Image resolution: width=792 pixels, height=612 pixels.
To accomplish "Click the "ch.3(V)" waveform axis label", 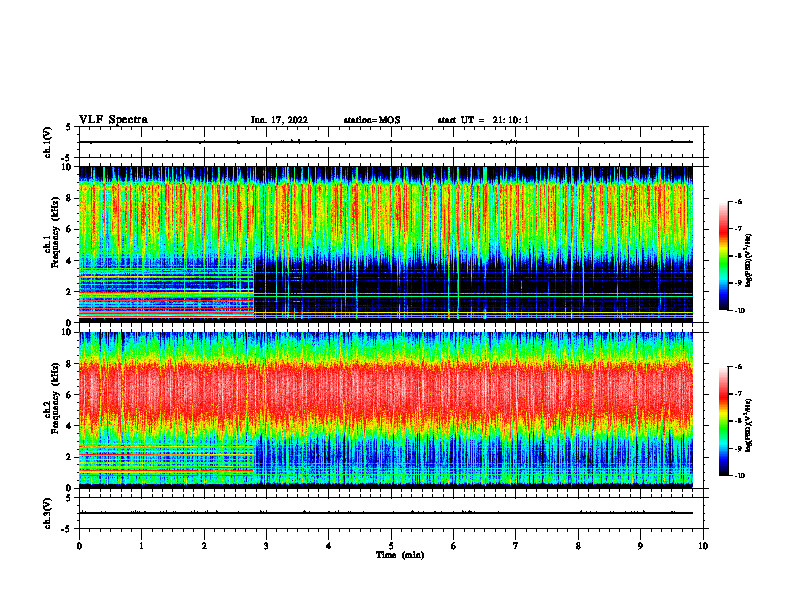I will (x=48, y=513).
